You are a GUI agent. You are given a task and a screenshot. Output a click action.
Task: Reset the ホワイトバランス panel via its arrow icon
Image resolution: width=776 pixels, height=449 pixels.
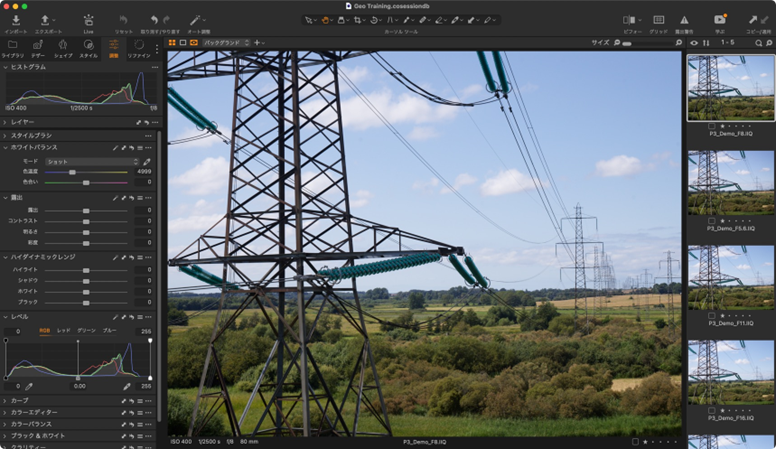click(132, 148)
